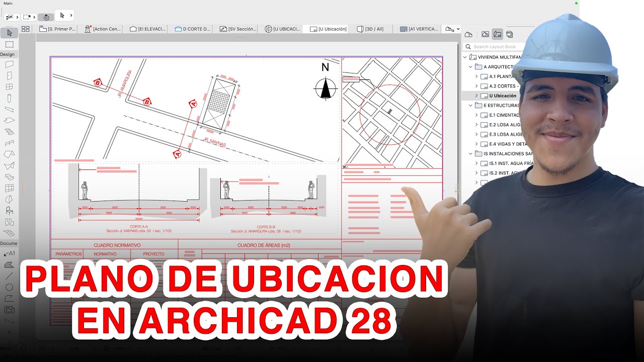Select the Arrow tool in the toolbox
644x362 pixels.
tap(9, 33)
